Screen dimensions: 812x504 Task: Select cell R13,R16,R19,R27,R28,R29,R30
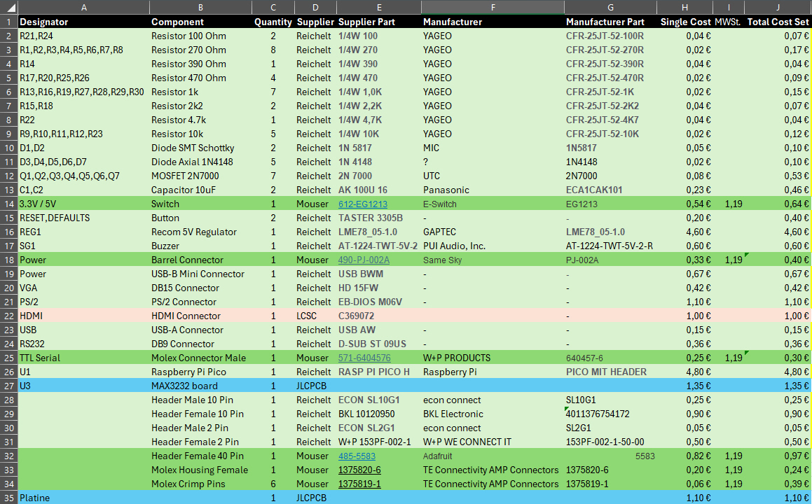click(x=84, y=92)
